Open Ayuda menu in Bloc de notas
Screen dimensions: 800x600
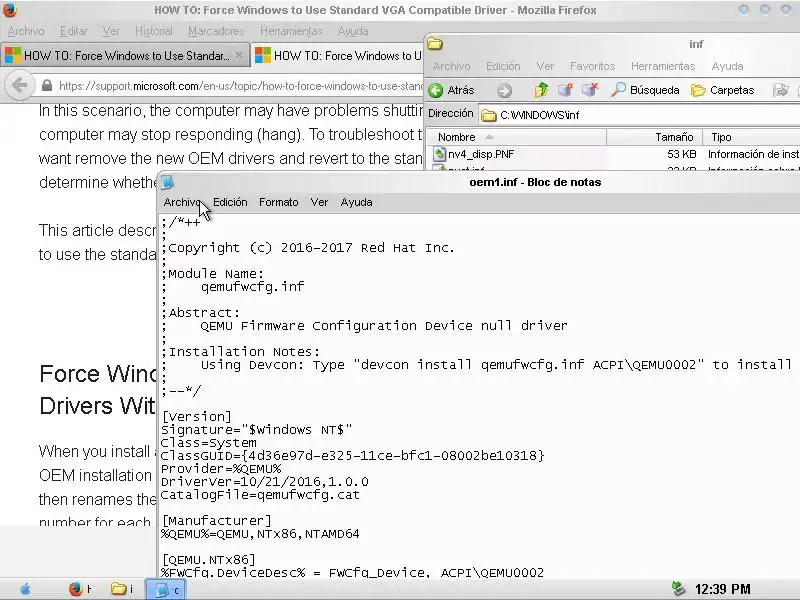click(356, 202)
